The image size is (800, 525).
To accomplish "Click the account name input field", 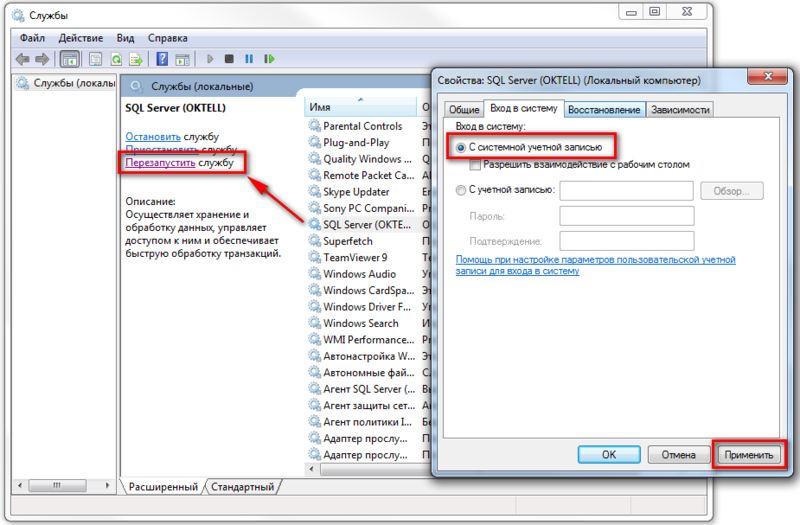I will tap(627, 191).
